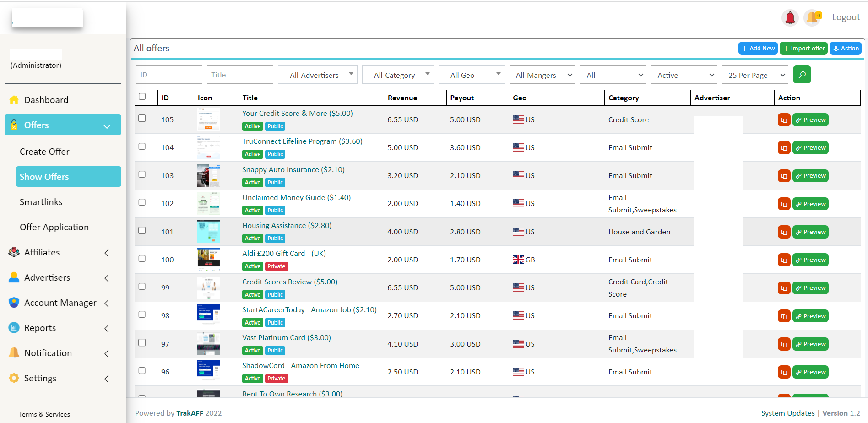Change the 25 Per Page dropdown

tap(755, 75)
